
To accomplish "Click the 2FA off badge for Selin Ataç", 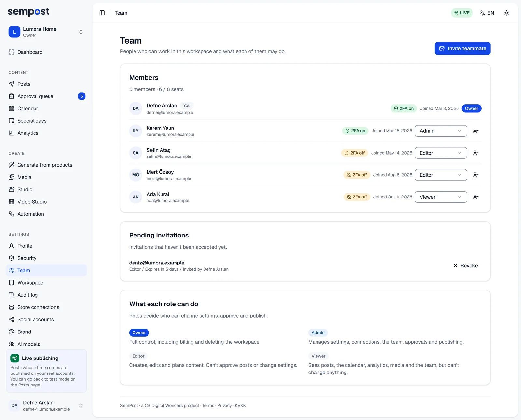I will (x=355, y=153).
